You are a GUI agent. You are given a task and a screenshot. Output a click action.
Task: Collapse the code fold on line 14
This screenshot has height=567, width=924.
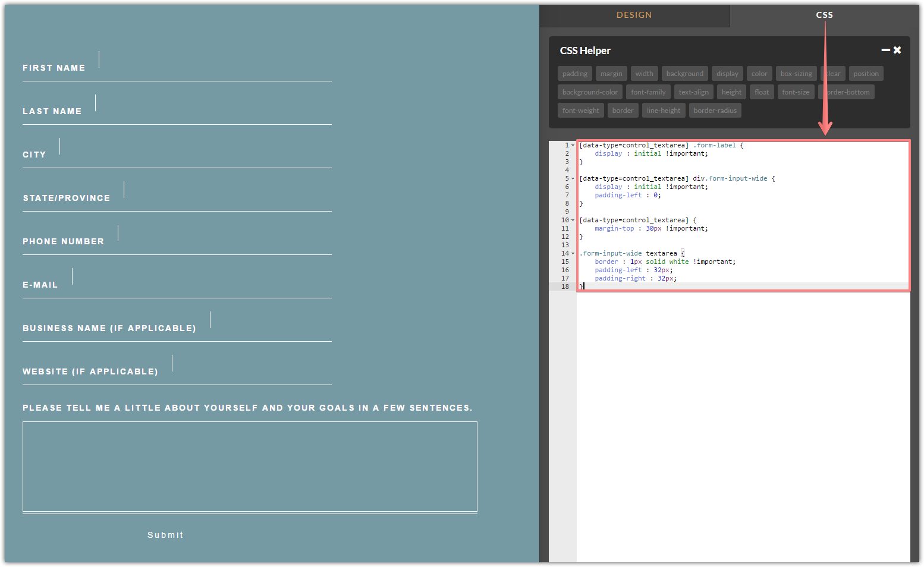point(571,253)
